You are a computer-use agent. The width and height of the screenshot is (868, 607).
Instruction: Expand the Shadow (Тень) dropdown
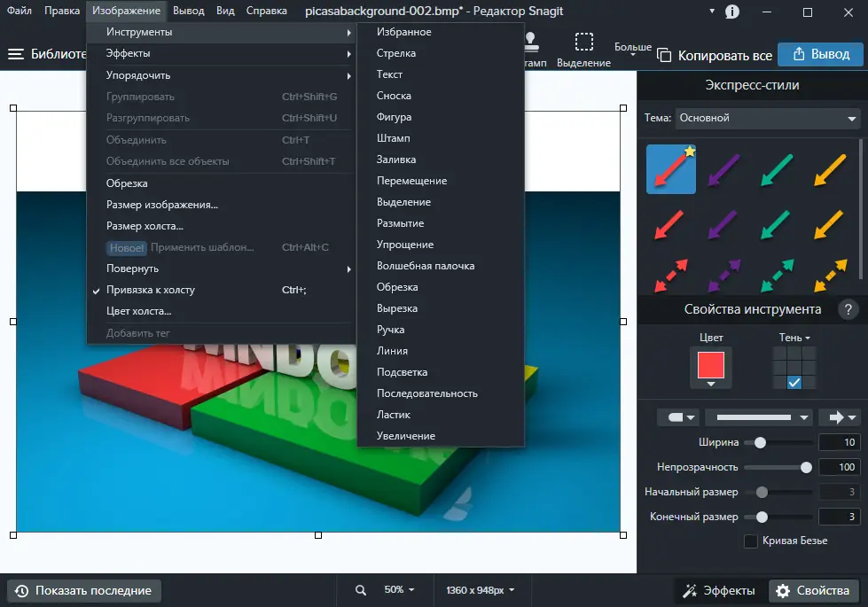pyautogui.click(x=794, y=338)
